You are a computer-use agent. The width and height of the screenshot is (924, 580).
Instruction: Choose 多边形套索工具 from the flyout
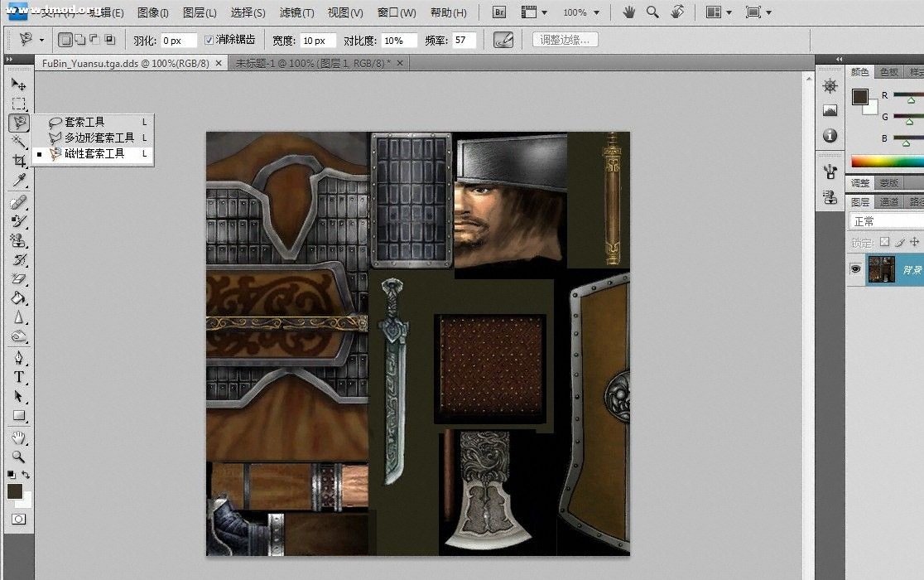click(99, 138)
